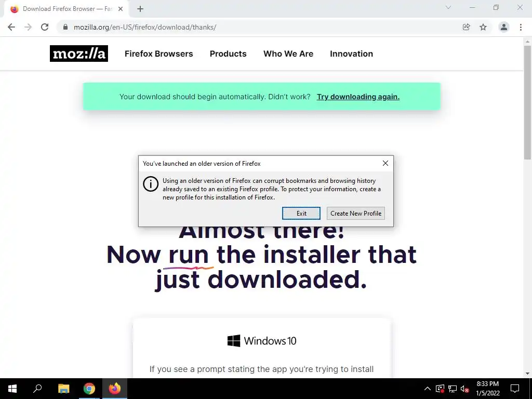Click the Exit button in dialog

(301, 214)
